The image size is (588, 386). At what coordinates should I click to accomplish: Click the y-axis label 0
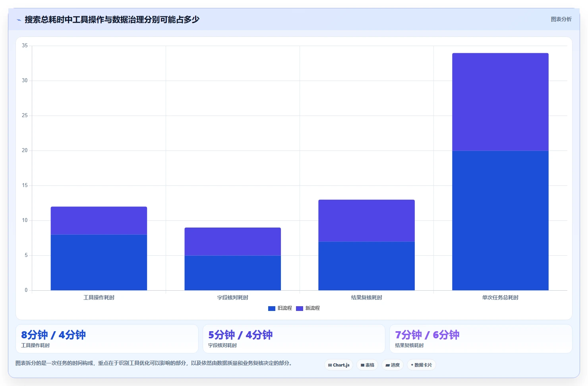click(26, 290)
